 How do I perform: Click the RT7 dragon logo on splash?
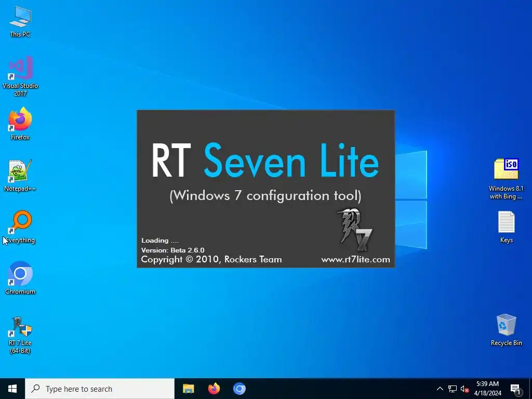[354, 229]
